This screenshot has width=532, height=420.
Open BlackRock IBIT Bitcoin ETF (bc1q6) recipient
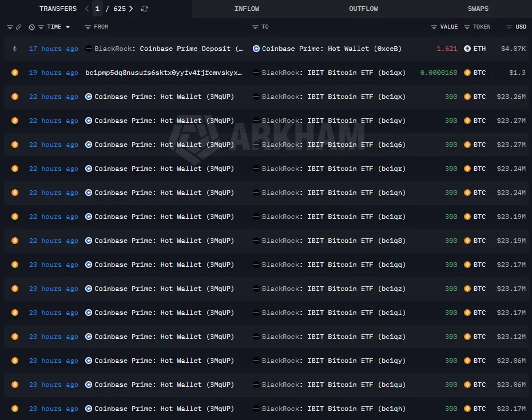pos(334,145)
